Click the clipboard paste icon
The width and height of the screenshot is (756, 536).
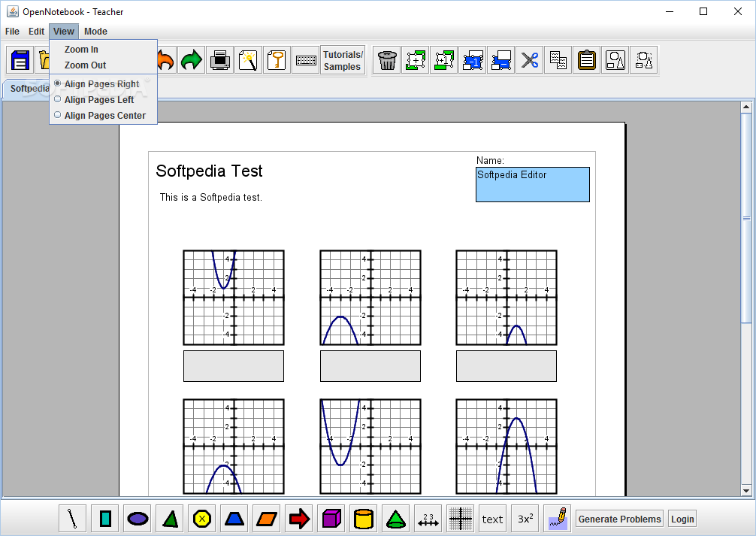(x=587, y=60)
